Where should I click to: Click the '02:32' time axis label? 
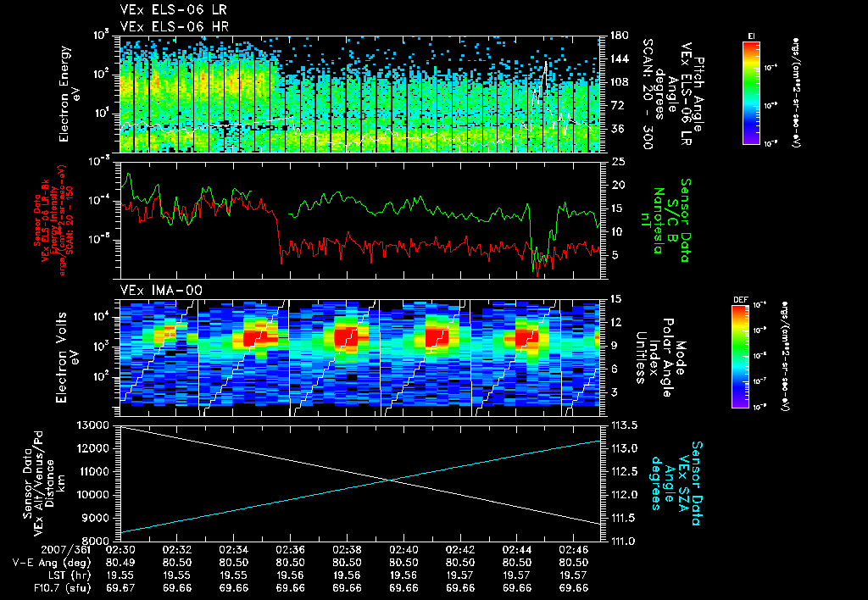[x=176, y=550]
